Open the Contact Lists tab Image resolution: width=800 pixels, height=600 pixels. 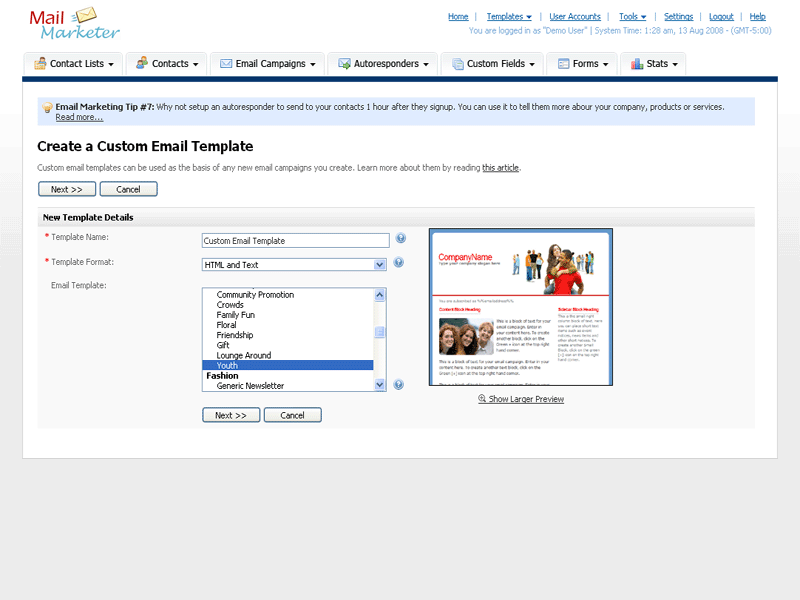click(x=74, y=64)
